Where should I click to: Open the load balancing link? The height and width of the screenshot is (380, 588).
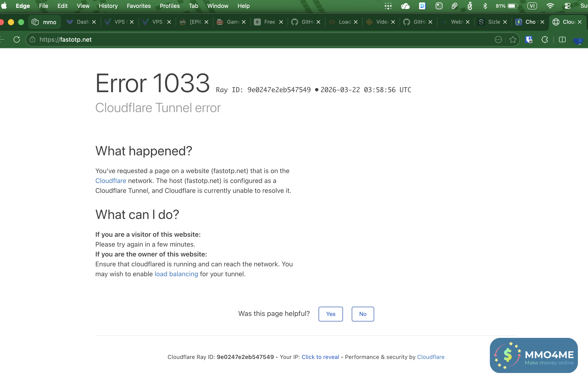pos(176,274)
